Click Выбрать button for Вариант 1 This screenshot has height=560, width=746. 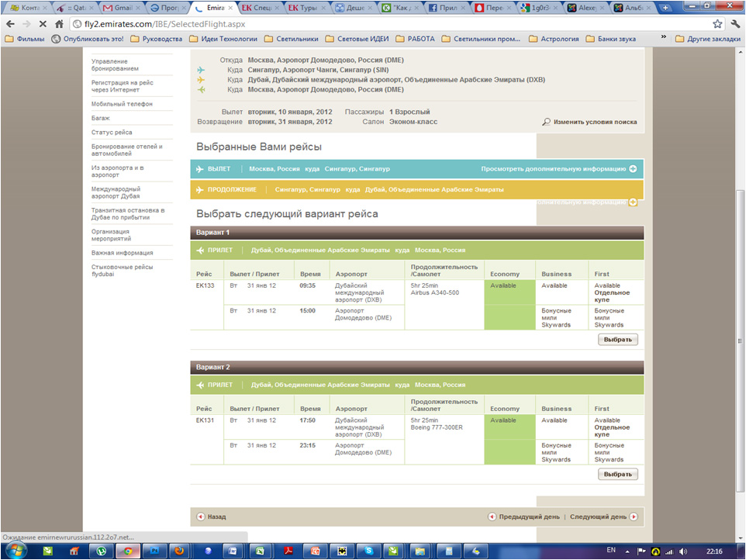pyautogui.click(x=617, y=339)
